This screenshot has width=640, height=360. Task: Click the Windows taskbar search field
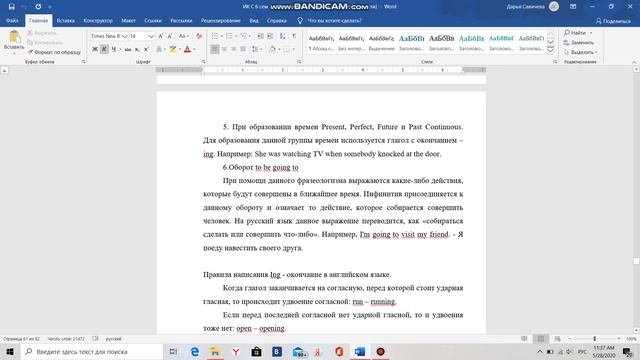click(x=92, y=351)
